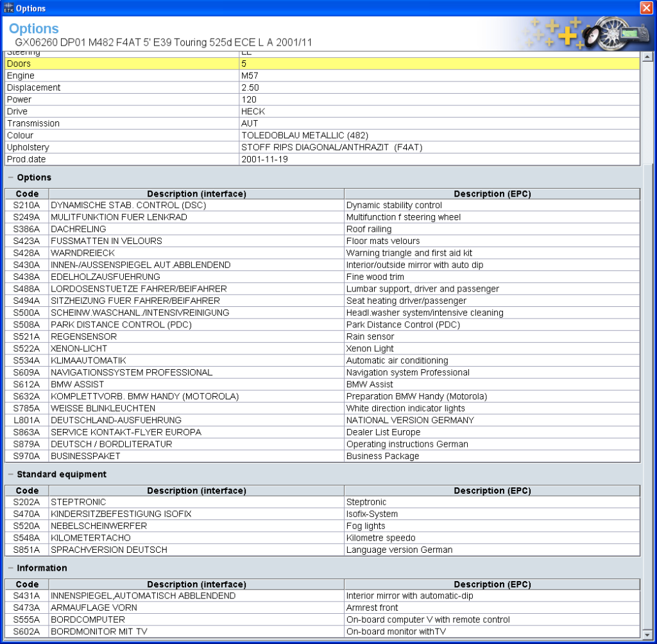Click INNEN-/AUSSENSPIEGEL AUT.ABBLENDEND entry

(x=141, y=265)
